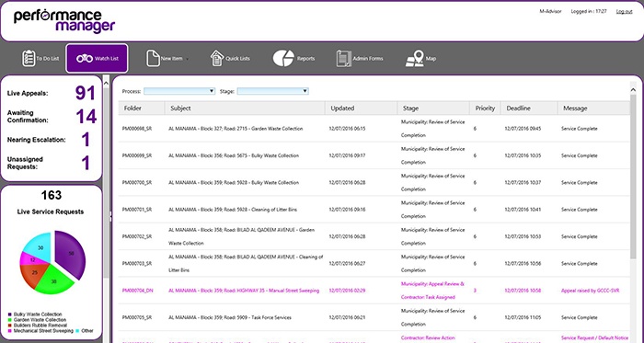Image resolution: width=644 pixels, height=343 pixels.
Task: Click the Live Appeals count 91
Action: click(86, 93)
